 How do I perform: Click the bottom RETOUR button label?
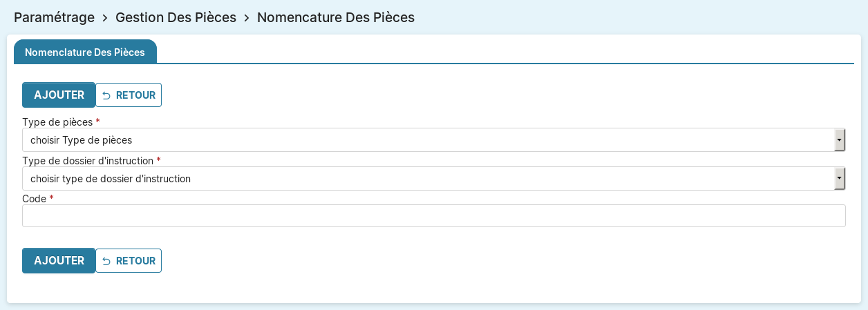[135, 261]
